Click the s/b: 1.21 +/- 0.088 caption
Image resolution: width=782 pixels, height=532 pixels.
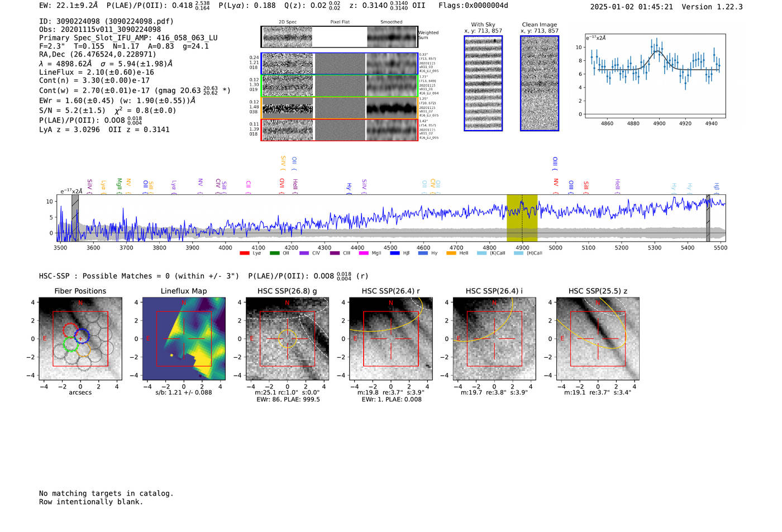point(184,392)
